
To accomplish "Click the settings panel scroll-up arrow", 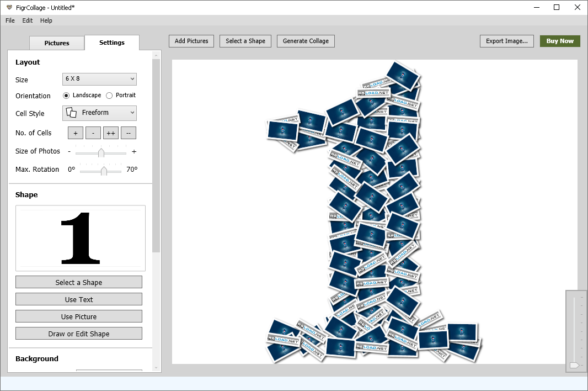I will [x=156, y=55].
